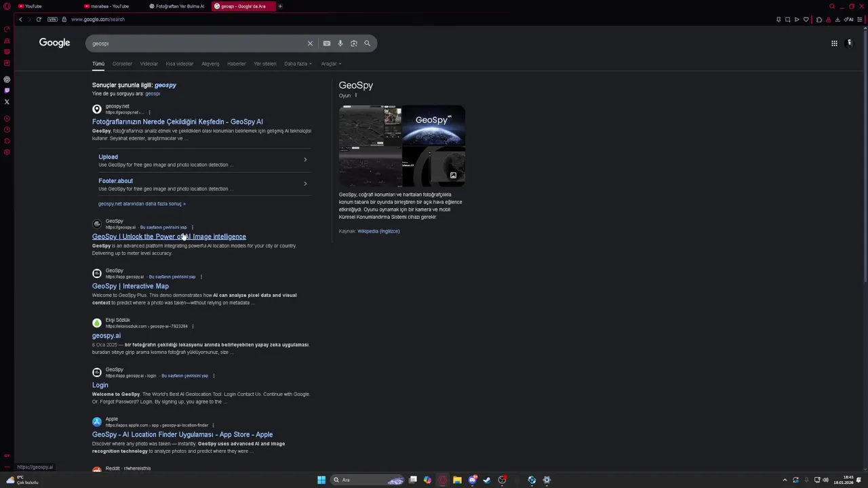
Task: Open browser snapshot tool icon
Action: coord(787,20)
